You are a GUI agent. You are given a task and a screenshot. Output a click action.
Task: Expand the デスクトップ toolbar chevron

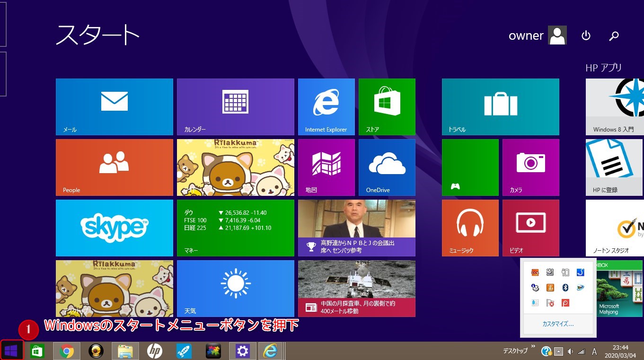pyautogui.click(x=533, y=347)
